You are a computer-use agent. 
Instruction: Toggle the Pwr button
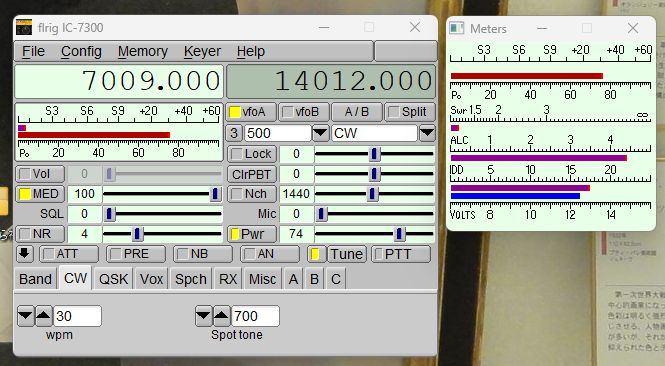(252, 234)
